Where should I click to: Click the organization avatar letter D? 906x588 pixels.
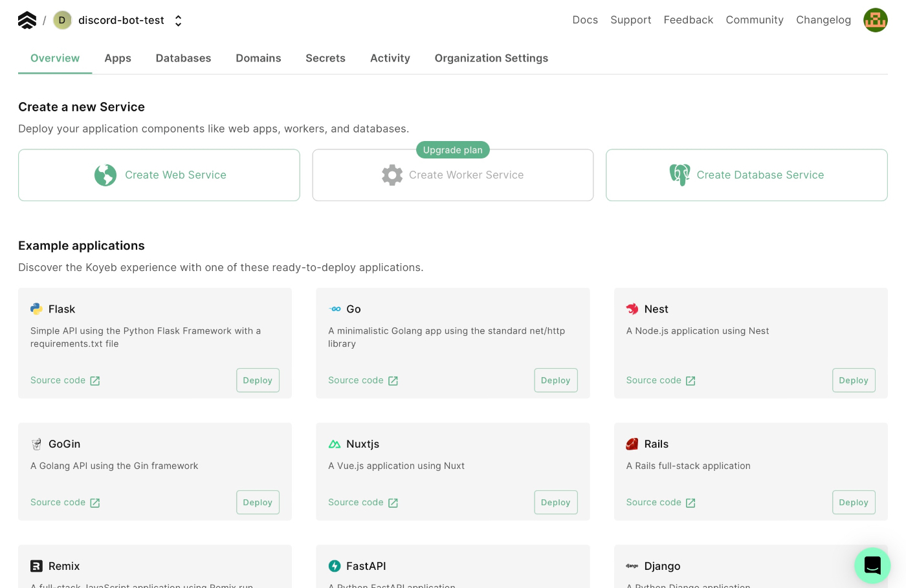point(62,20)
